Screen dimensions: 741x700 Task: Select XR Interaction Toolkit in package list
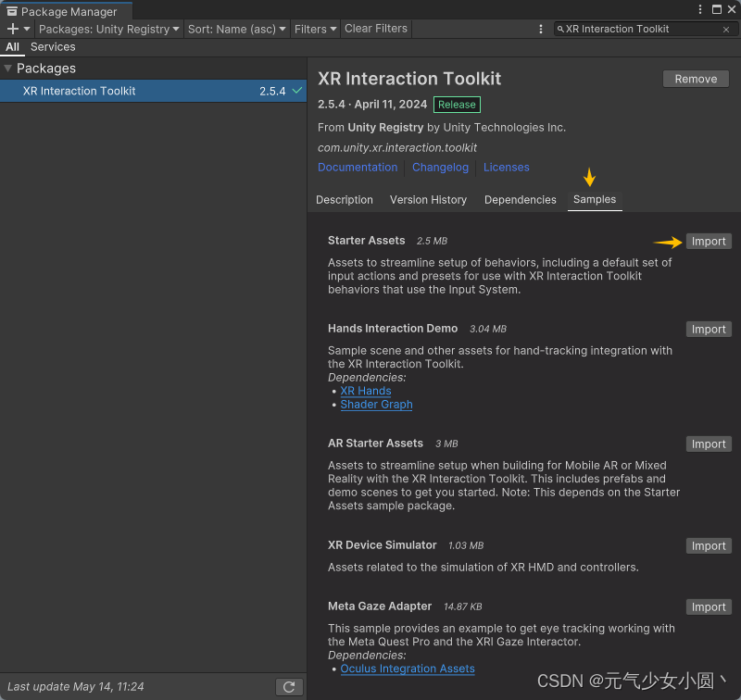click(153, 91)
